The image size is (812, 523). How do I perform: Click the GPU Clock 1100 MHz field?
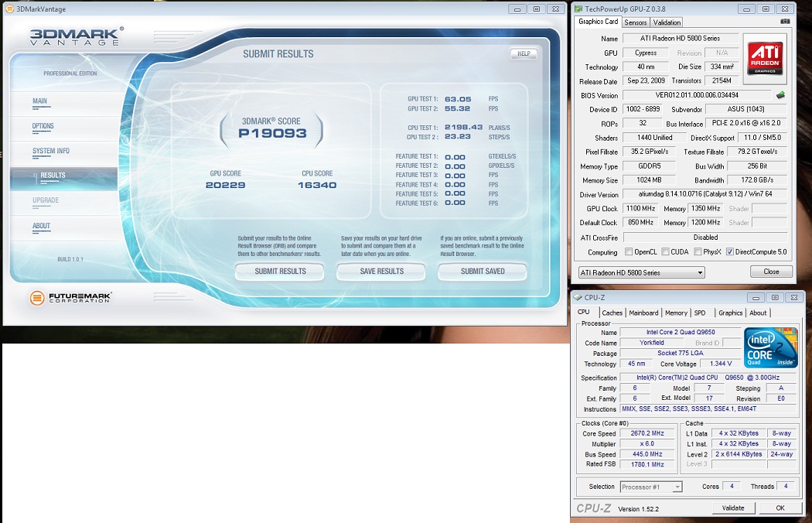click(640, 208)
